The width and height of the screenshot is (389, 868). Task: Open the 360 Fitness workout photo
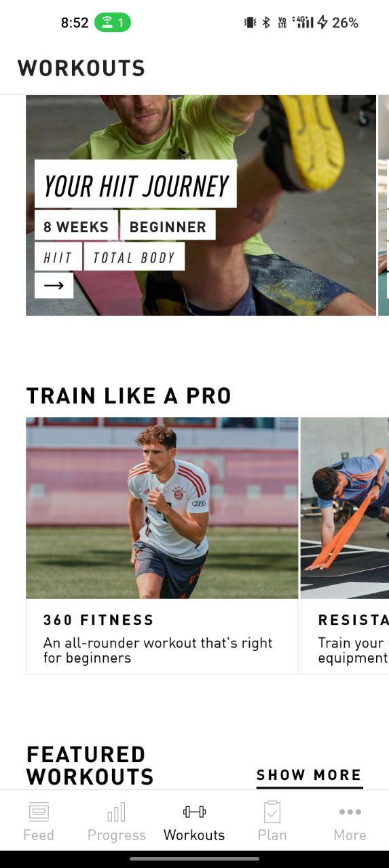click(x=162, y=508)
